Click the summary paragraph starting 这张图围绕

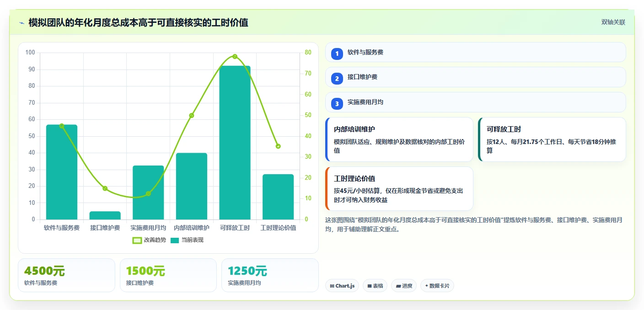point(474,225)
